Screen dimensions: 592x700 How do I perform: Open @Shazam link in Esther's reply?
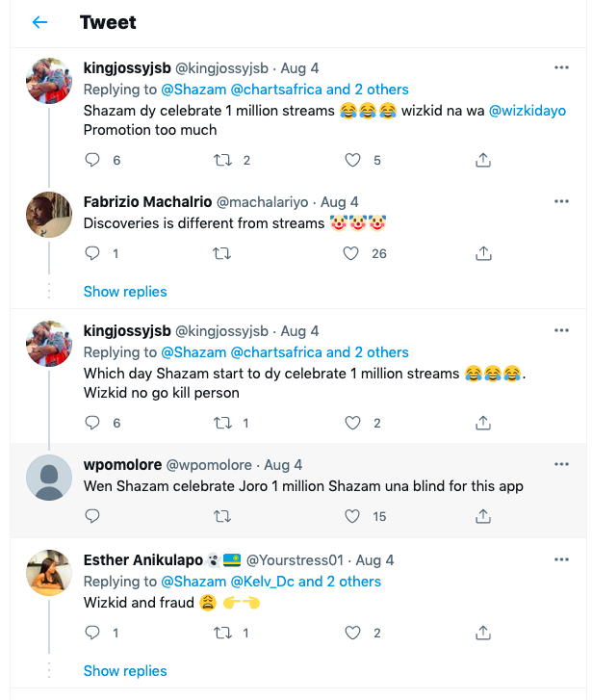click(x=193, y=582)
